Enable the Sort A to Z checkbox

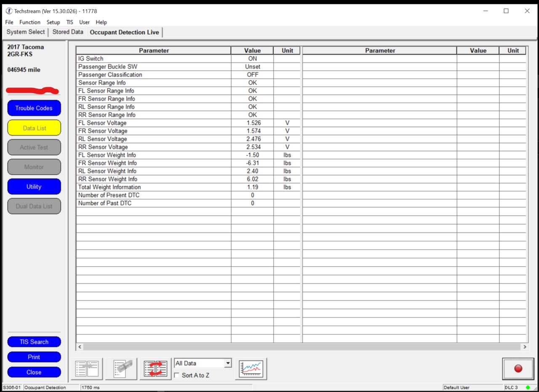click(177, 375)
